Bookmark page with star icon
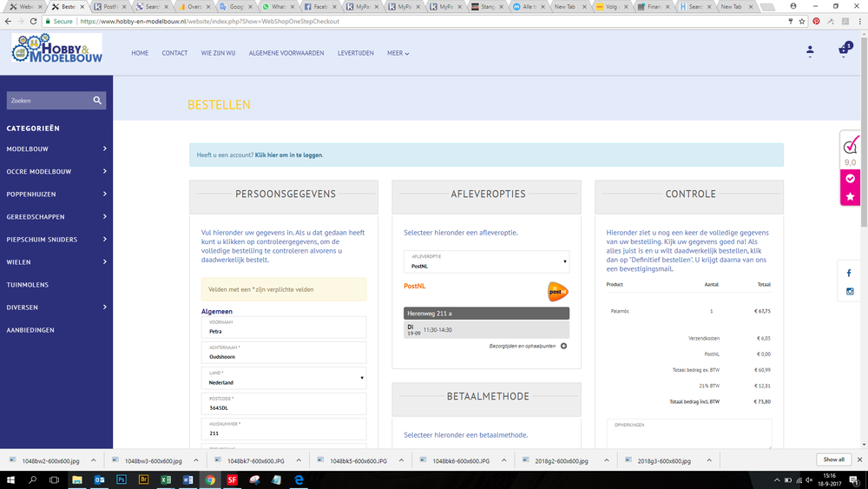868x489 pixels. [801, 21]
